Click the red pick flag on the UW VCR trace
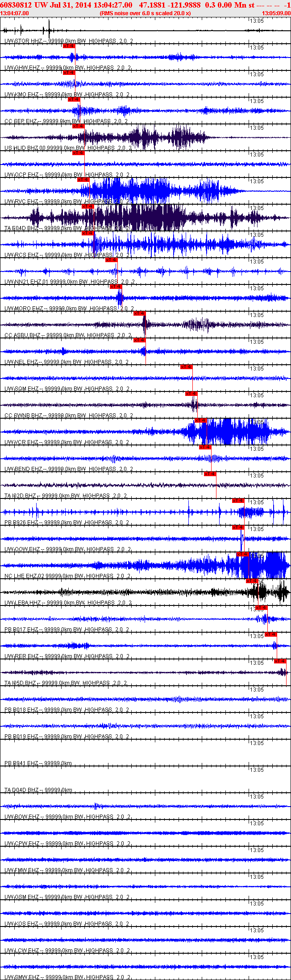Viewport: 291px width, 980px height. [x=200, y=420]
